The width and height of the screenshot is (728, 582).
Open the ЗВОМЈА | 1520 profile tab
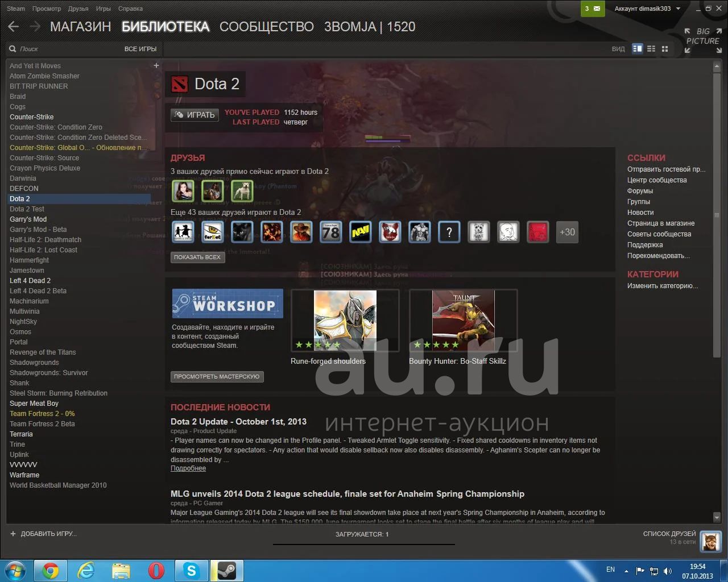[370, 27]
